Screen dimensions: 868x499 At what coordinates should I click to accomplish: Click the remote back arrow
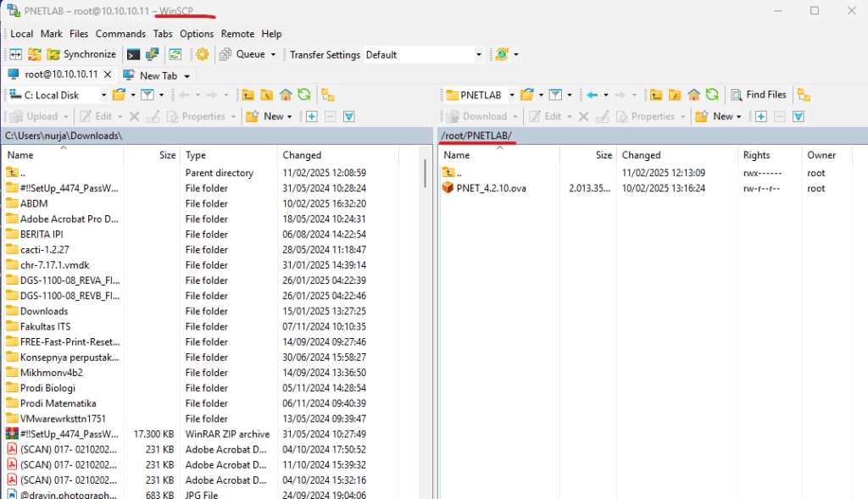pyautogui.click(x=592, y=95)
